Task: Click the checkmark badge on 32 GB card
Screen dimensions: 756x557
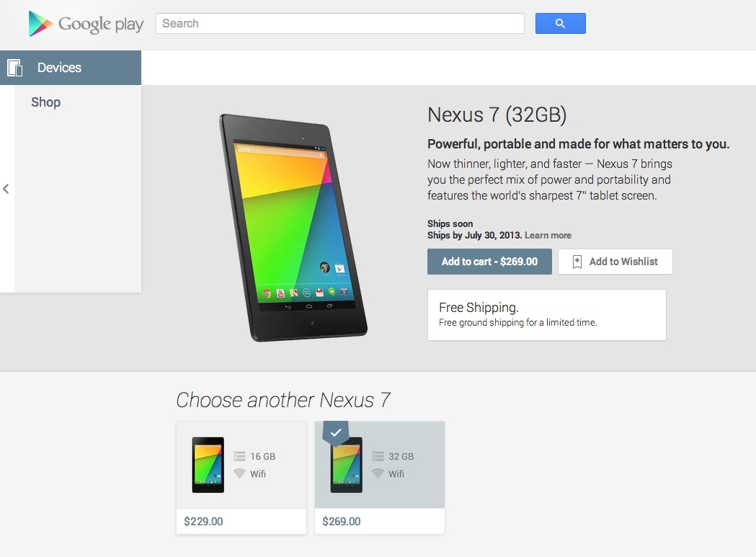Action: (336, 432)
